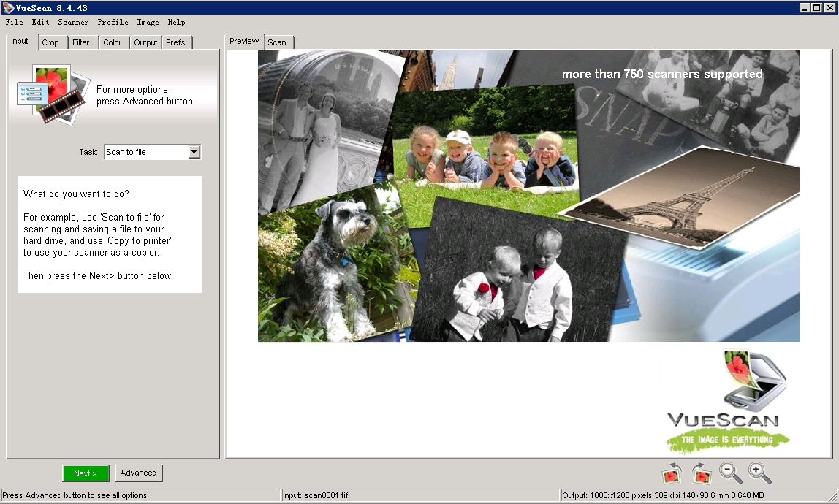Switch to the Filter tab
The width and height of the screenshot is (839, 504).
pos(81,42)
